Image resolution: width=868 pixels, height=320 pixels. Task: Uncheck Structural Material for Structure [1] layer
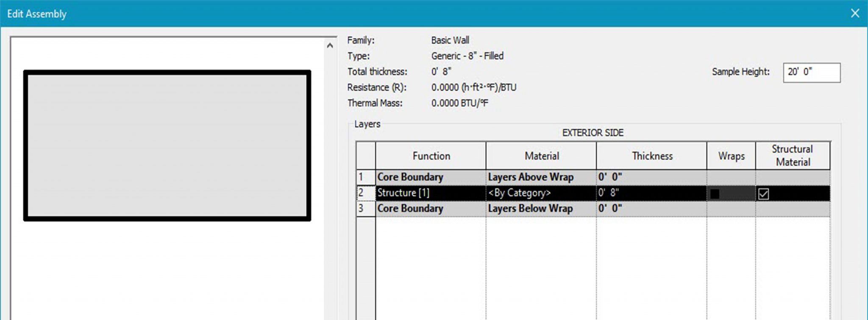[x=763, y=194]
